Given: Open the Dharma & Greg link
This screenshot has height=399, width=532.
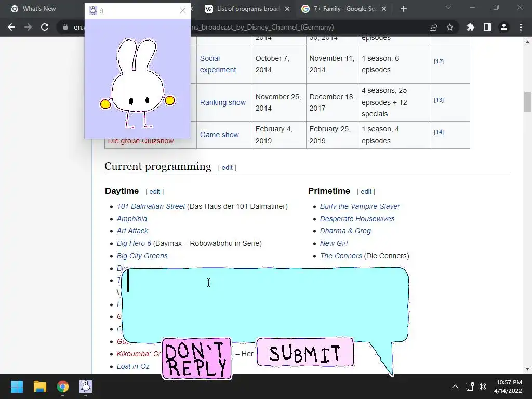Looking at the screenshot, I should coord(345,231).
